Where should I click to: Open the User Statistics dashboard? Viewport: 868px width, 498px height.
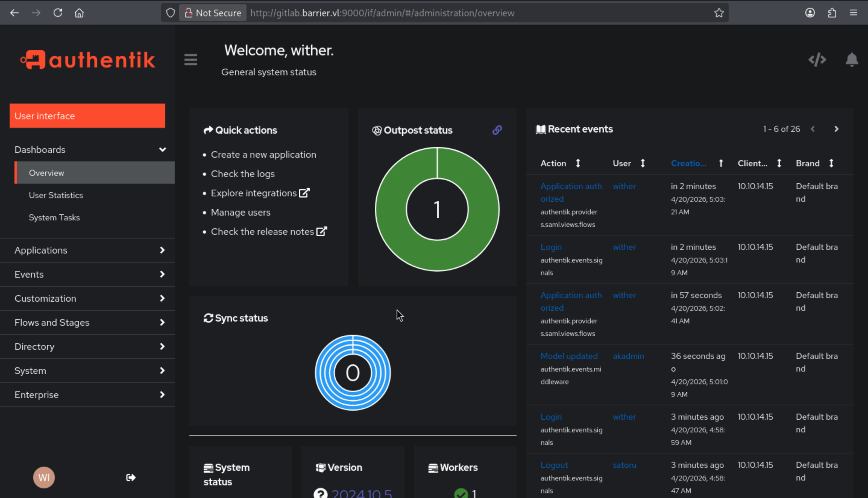coord(56,195)
